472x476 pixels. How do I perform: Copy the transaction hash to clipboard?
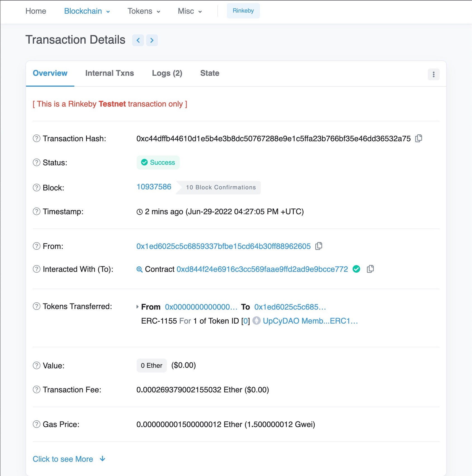(418, 138)
